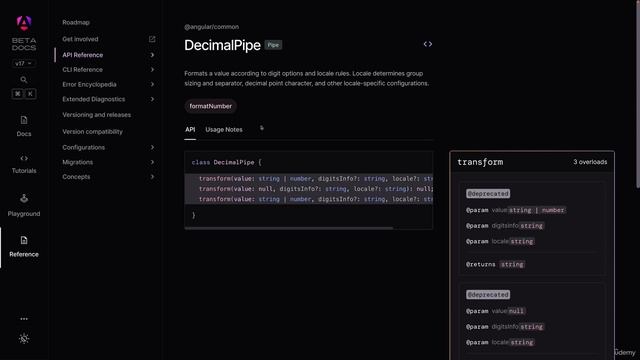Select CLI Reference menu item
Viewport: 640px width, 360px height.
(82, 70)
